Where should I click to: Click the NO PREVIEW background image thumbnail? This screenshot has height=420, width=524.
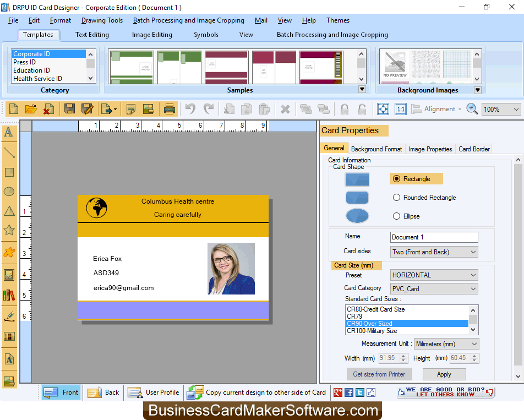coord(395,65)
